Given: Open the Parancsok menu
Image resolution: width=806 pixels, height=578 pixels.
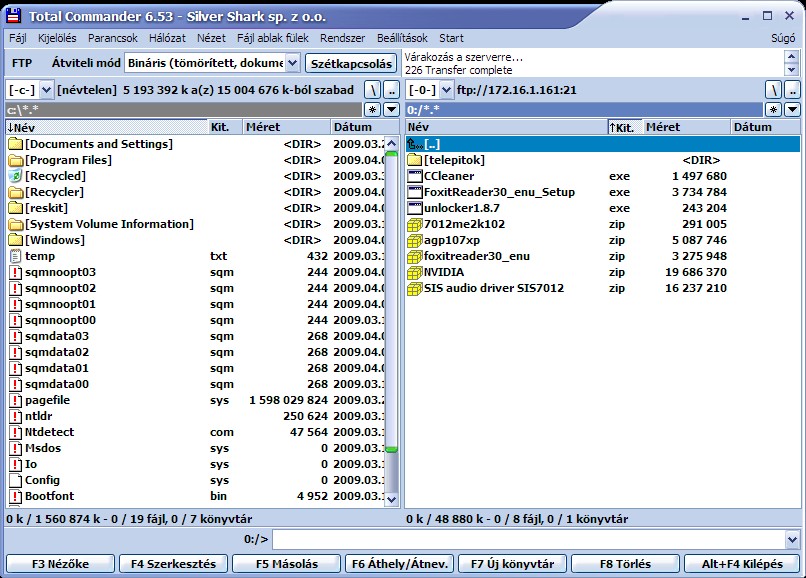Looking at the screenshot, I should (x=113, y=38).
